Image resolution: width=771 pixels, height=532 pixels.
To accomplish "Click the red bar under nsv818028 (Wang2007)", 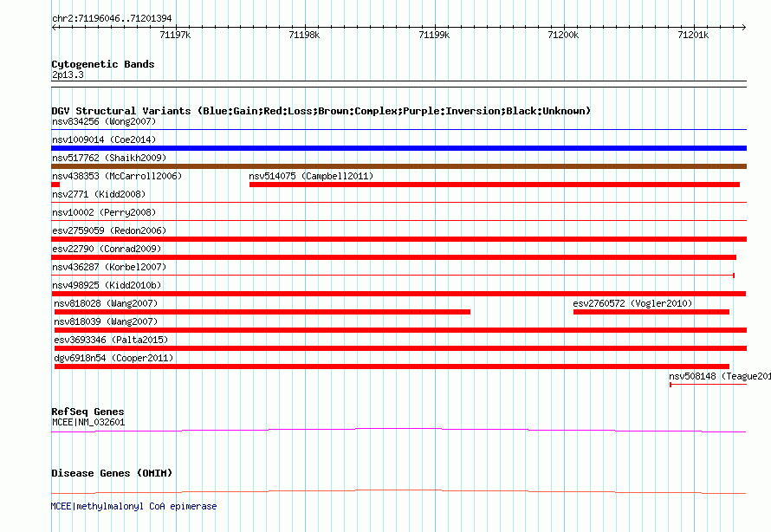I will tap(262, 312).
